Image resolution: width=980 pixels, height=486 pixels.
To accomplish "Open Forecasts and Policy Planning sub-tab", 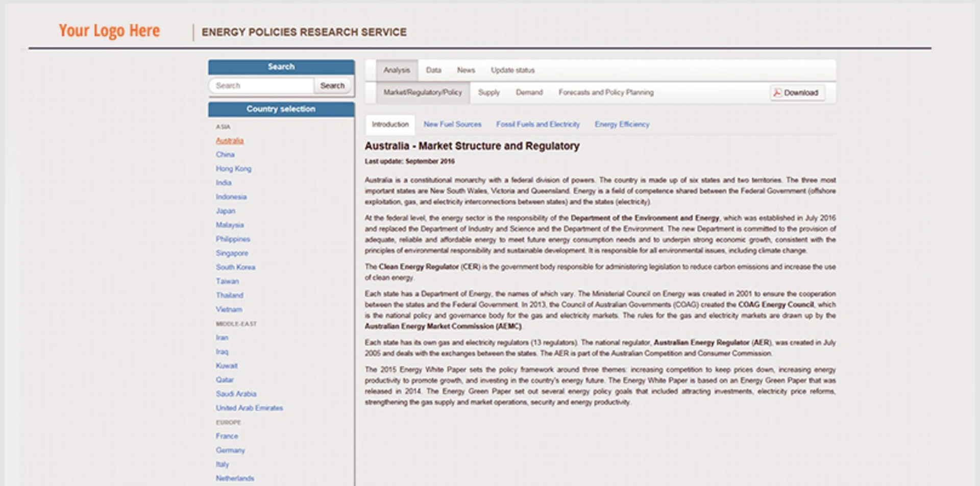I will tap(606, 92).
